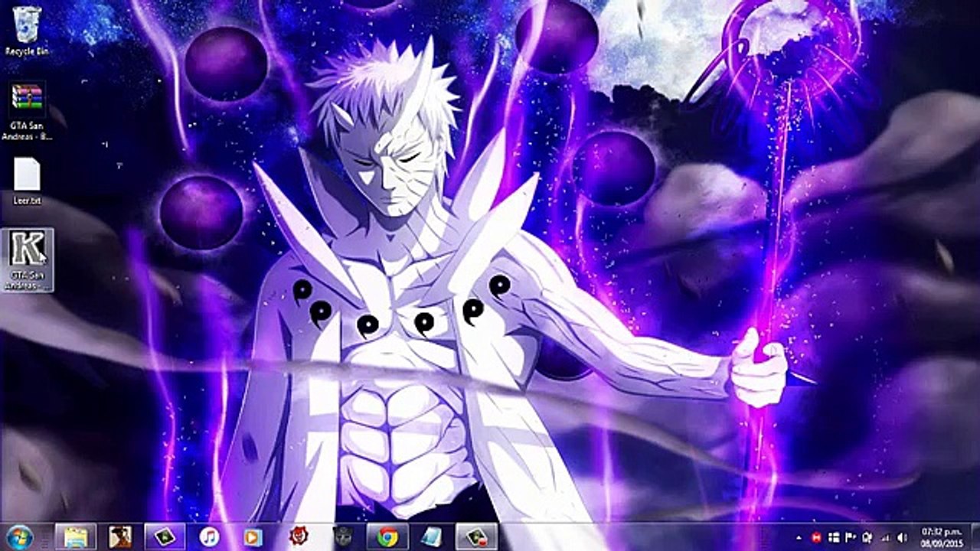The height and width of the screenshot is (551, 980).
Task: Open the network signal tray icon
Action: click(x=885, y=538)
